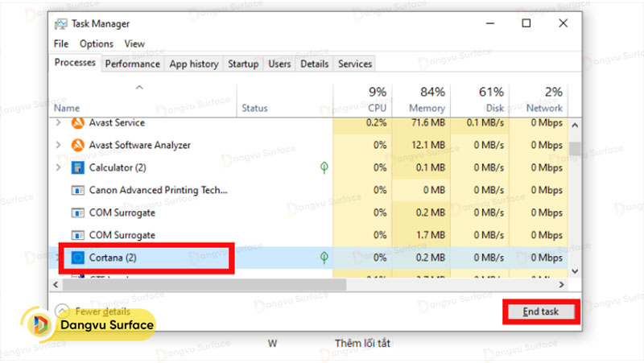Switch to the Users tab
This screenshot has width=644, height=363.
coord(279,64)
